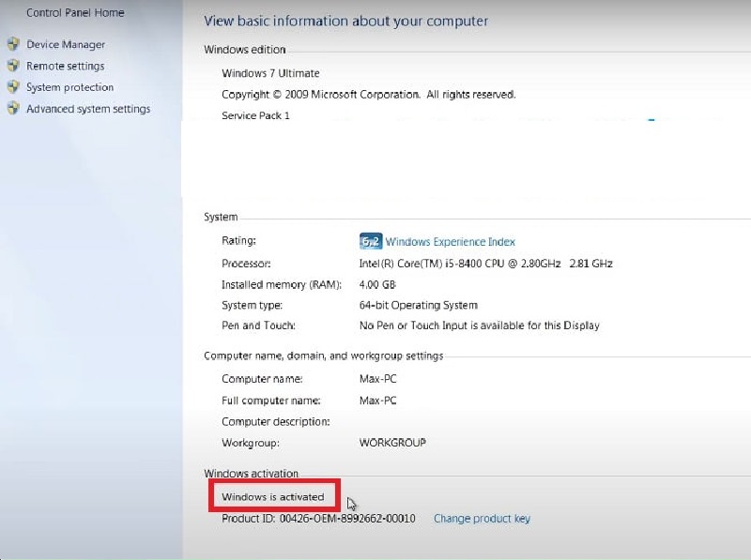The height and width of the screenshot is (560, 751).
Task: Open System protection link
Action: [69, 87]
